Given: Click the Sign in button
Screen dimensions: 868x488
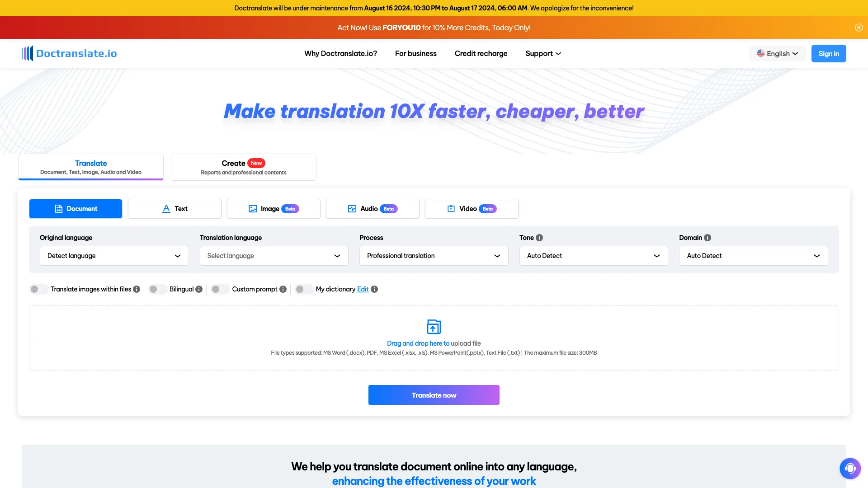Looking at the screenshot, I should tap(829, 53).
